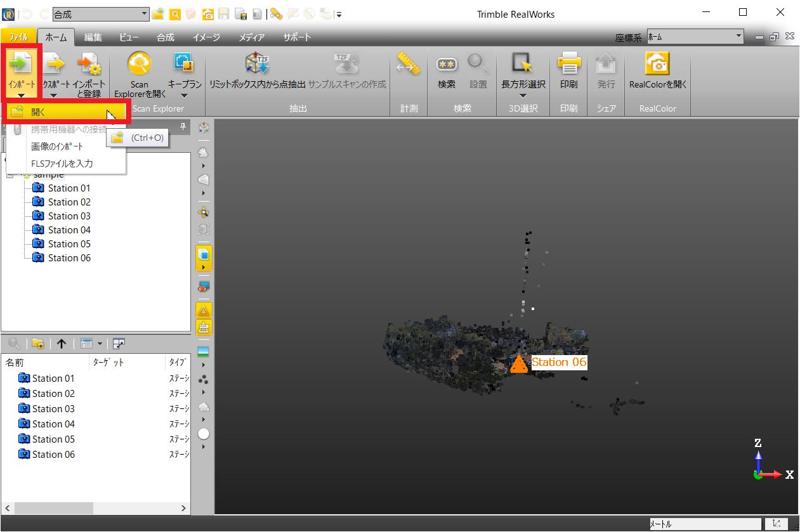Click the Station 06 label in the 3D view
Viewport: 800px width, 532px height.
(559, 362)
